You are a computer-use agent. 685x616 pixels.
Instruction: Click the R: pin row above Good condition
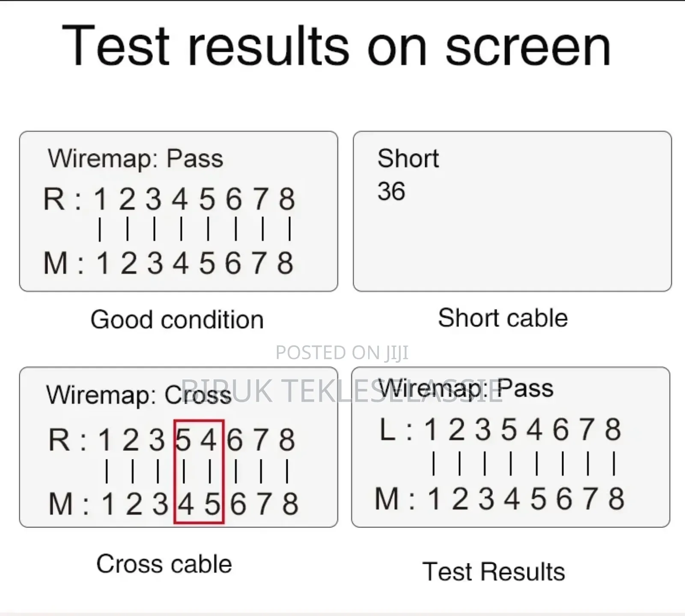pyautogui.click(x=169, y=199)
